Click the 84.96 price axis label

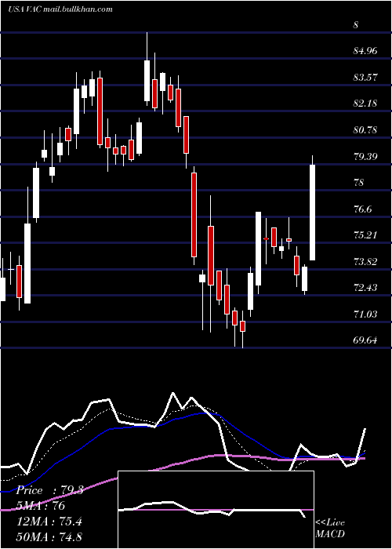(x=365, y=51)
